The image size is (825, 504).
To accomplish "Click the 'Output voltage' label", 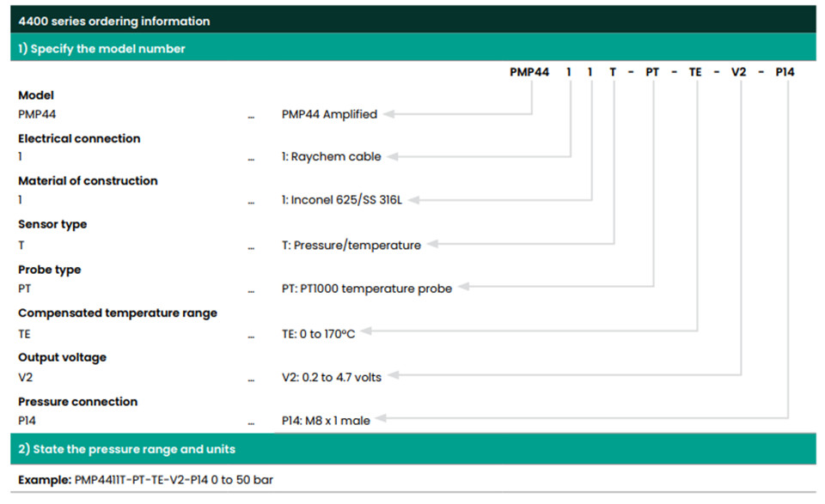I will (x=62, y=357).
